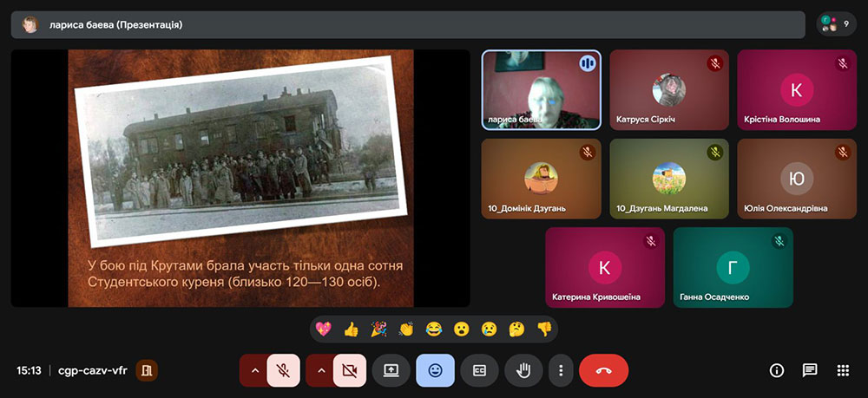Open the raise hand control
The width and height of the screenshot is (868, 398).
523,370
